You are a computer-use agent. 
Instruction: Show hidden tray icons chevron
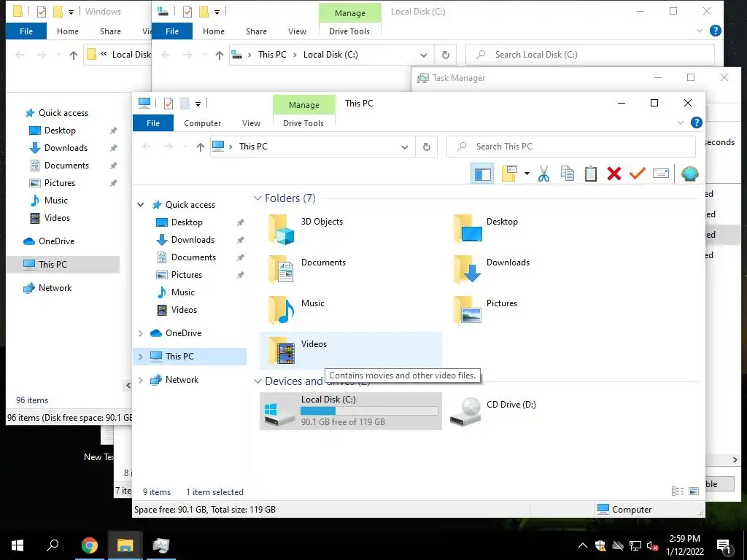582,545
